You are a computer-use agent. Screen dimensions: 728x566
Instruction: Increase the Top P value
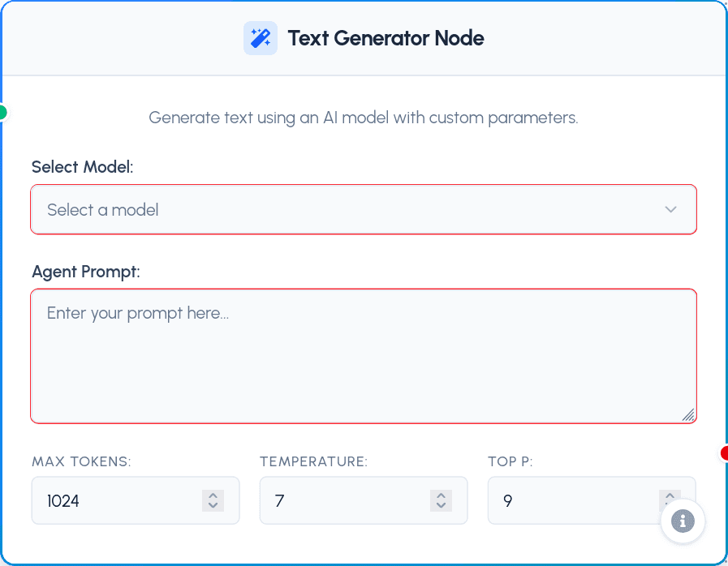pyautogui.click(x=670, y=495)
